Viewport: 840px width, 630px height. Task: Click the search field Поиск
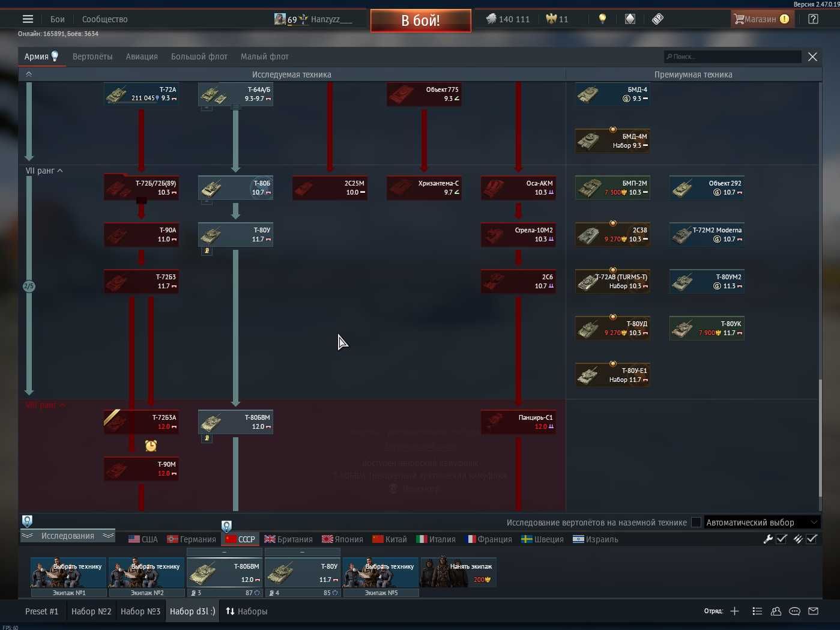point(733,56)
